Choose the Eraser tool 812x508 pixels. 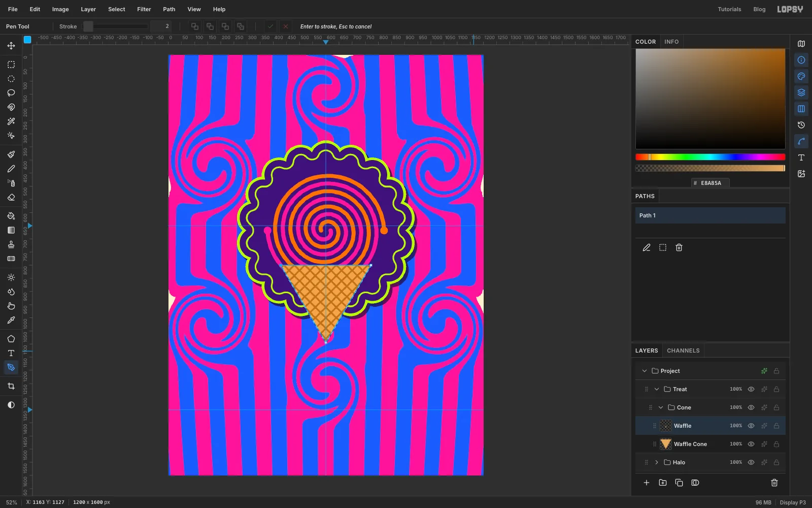click(x=11, y=197)
